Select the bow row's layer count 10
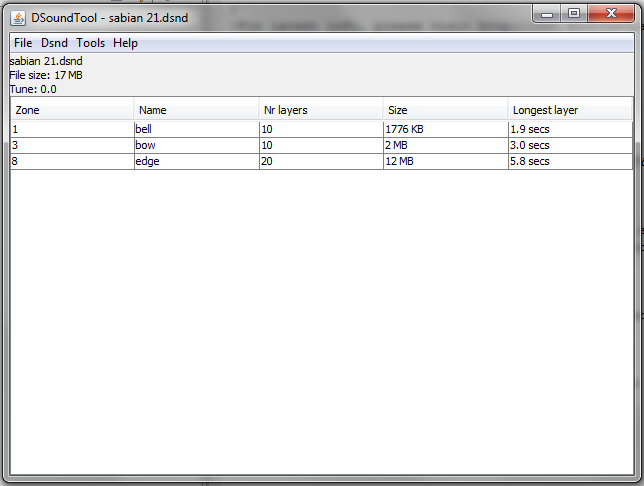Screen dimensions: 644x486 (322, 145)
